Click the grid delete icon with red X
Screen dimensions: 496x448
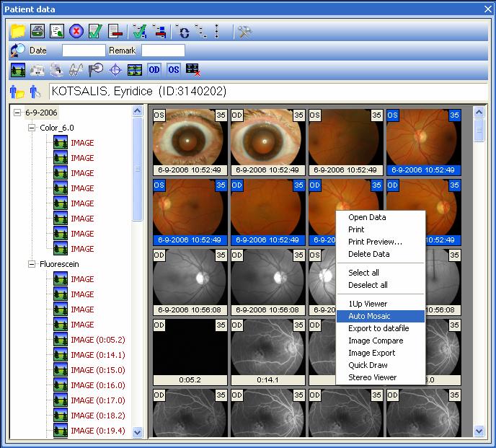click(193, 70)
